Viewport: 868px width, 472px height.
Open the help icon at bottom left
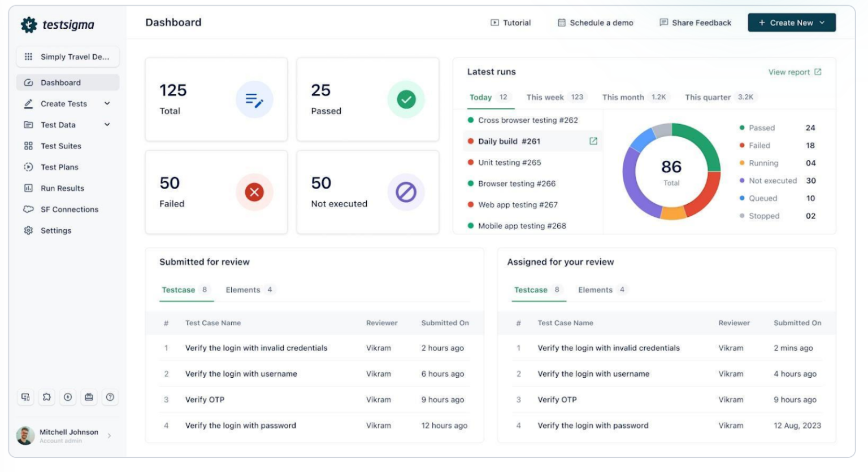point(110,397)
